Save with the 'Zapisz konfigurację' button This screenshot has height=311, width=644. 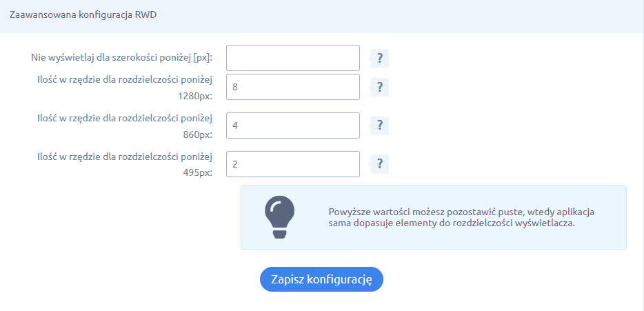pos(321,279)
